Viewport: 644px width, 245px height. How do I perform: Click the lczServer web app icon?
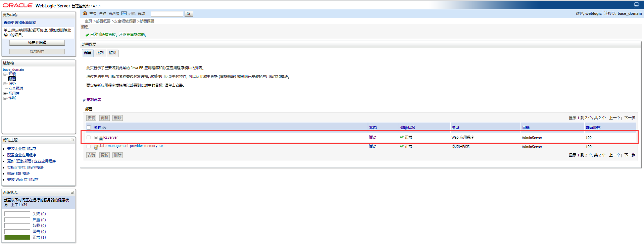(x=101, y=138)
